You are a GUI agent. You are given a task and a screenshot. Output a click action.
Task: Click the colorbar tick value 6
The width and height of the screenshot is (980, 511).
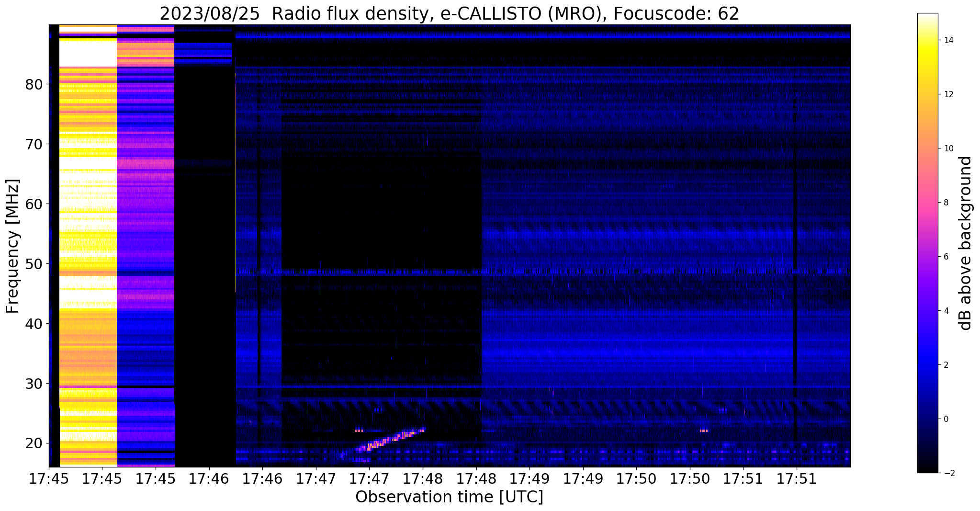pos(946,257)
